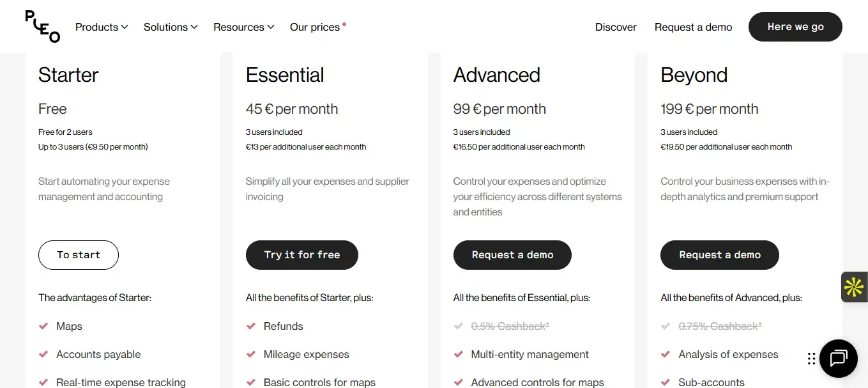
Task: Click Request a demo under Beyond
Action: pyautogui.click(x=719, y=255)
